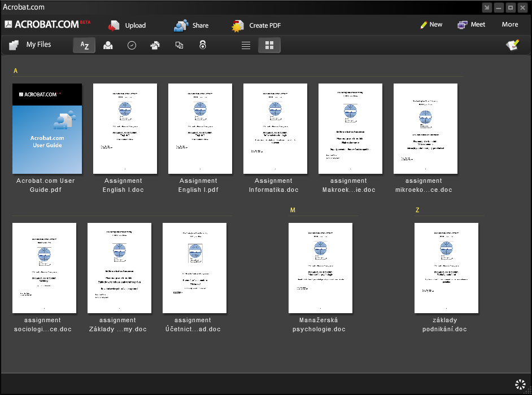Click the Share label

tap(200, 25)
